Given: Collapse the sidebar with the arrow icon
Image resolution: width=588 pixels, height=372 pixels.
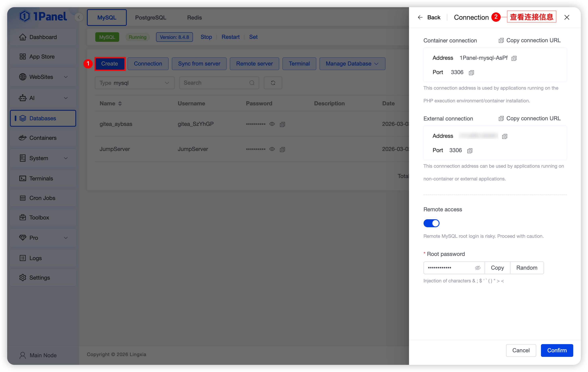Looking at the screenshot, I should [79, 17].
